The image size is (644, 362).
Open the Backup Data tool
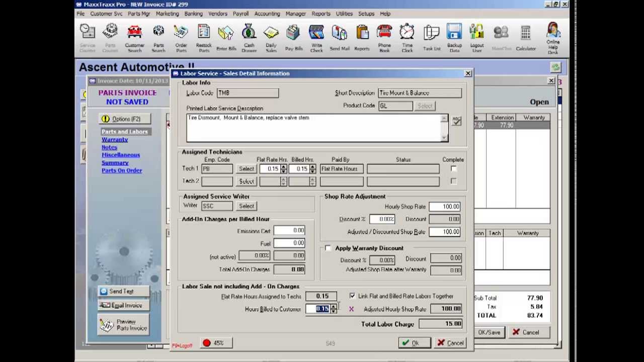point(454,38)
